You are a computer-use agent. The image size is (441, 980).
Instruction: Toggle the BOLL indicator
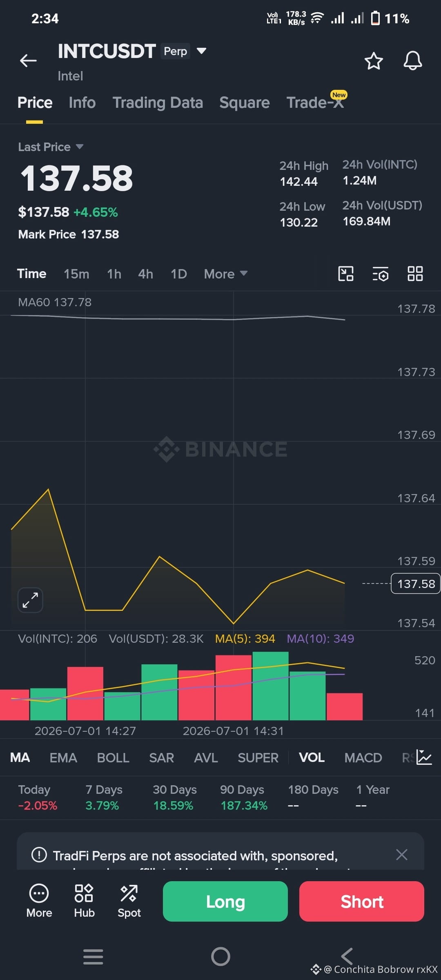pos(113,758)
